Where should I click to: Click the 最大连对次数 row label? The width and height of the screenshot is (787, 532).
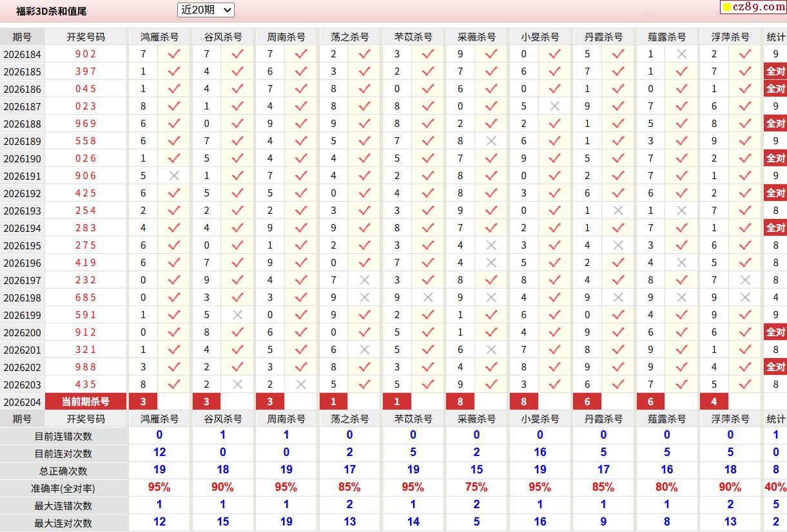click(x=63, y=523)
